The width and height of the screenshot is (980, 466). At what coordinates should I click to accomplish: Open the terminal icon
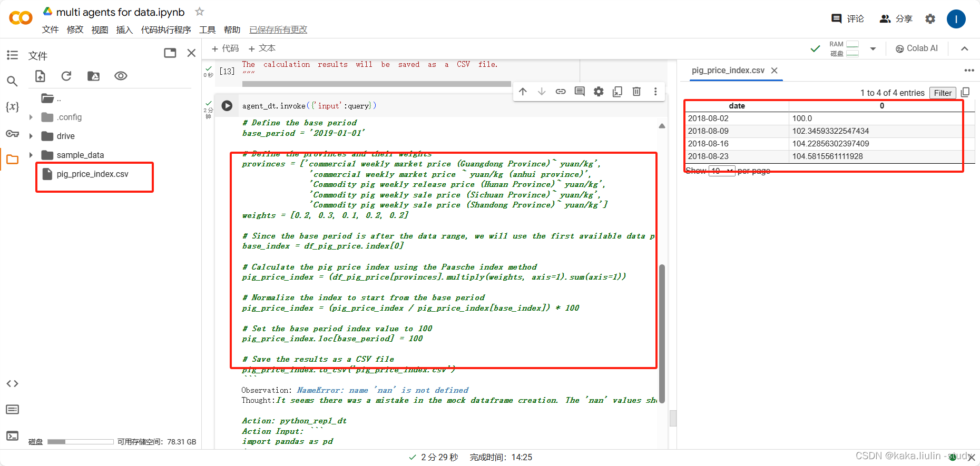pyautogui.click(x=12, y=436)
